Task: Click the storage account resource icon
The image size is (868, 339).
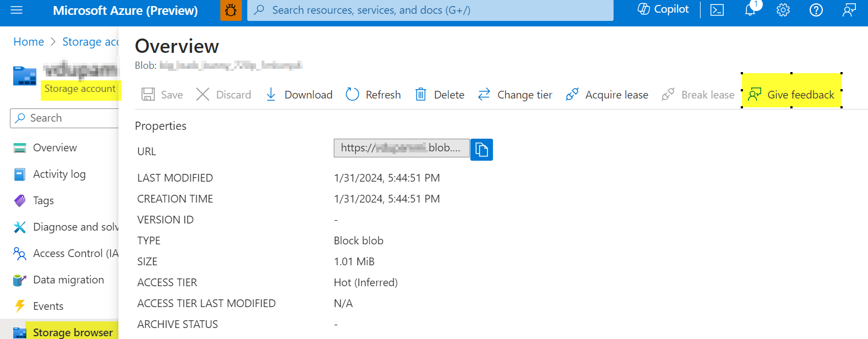Action: pos(25,76)
